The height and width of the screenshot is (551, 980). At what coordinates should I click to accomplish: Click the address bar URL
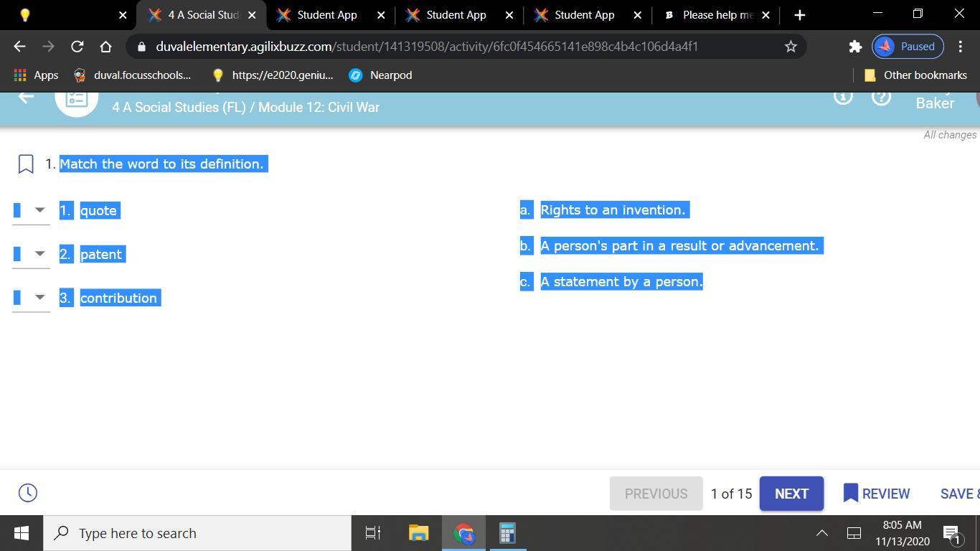427,47
